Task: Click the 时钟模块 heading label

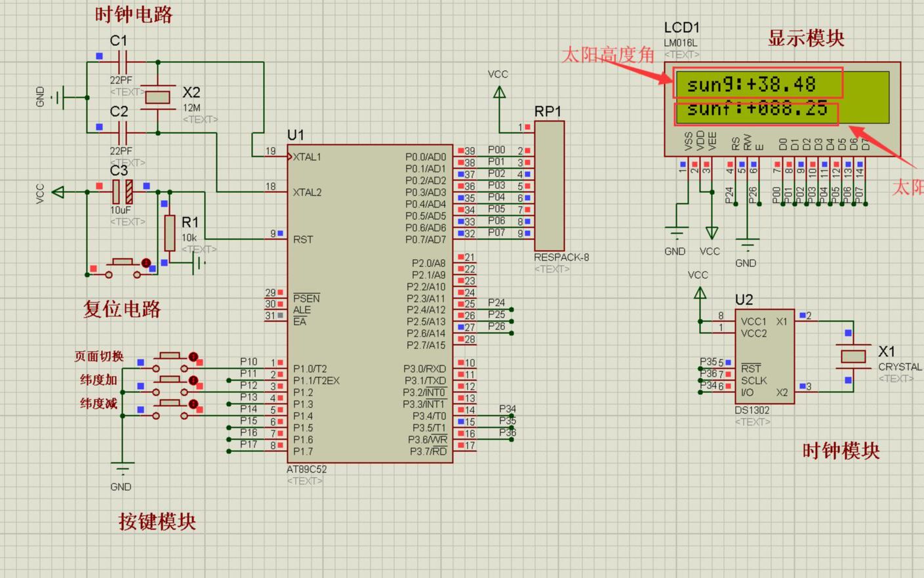Action: coord(841,451)
